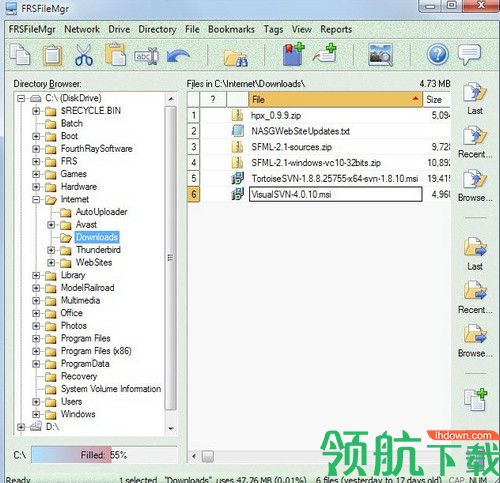500x483 pixels.
Task: Collapse the Internet folder node
Action: (36, 199)
